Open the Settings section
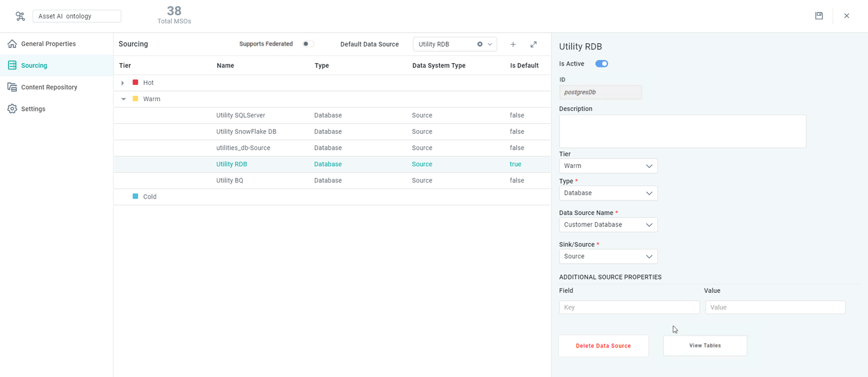This screenshot has height=377, width=868. [33, 109]
